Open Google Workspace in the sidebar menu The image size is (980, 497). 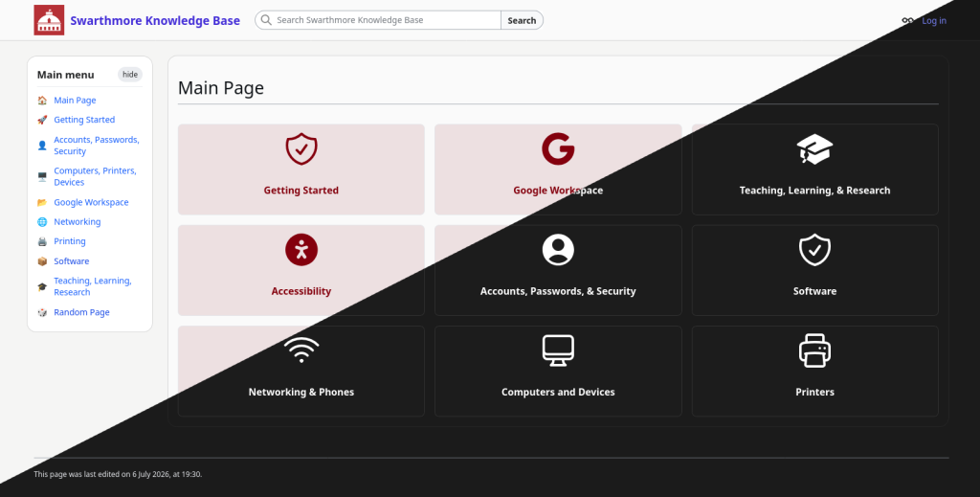click(91, 202)
